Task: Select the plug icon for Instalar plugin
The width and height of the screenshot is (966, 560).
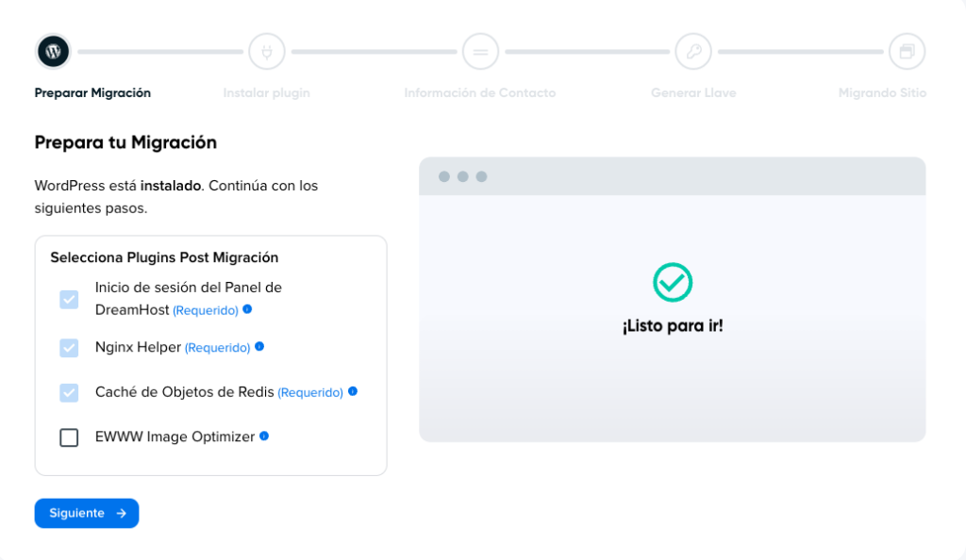Action: 267,52
